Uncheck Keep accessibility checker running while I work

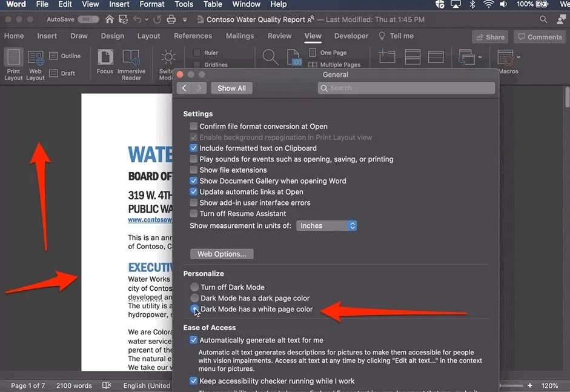193,380
